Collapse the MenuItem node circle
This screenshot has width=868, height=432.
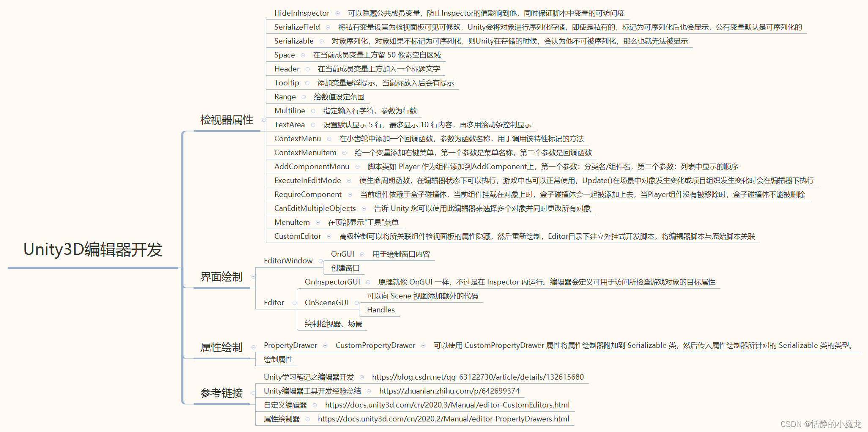coord(318,222)
